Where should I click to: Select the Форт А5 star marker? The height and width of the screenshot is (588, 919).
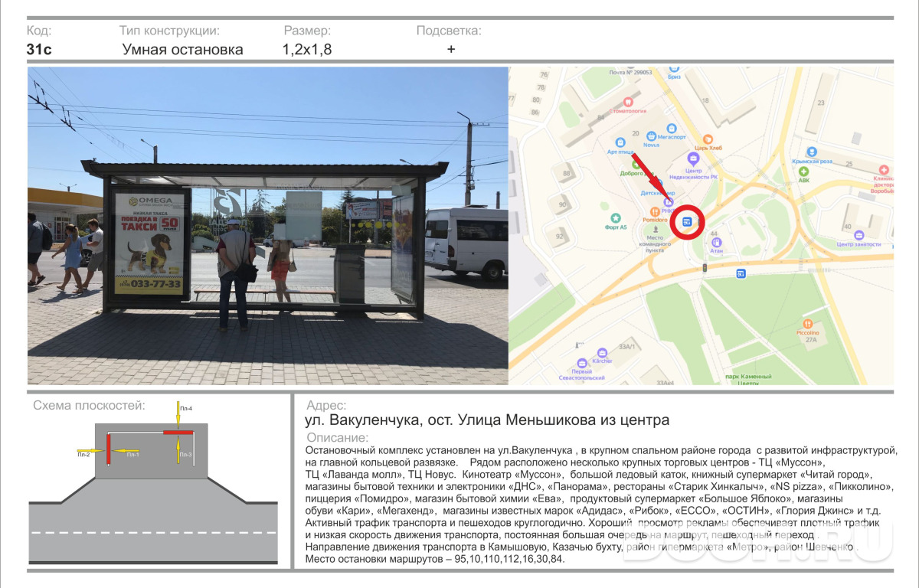[x=616, y=218]
